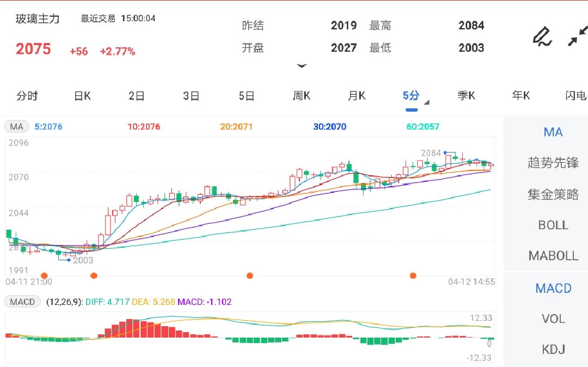Click the MA label pill on the chart
Viewport: 588px width, 367px height.
tap(16, 126)
